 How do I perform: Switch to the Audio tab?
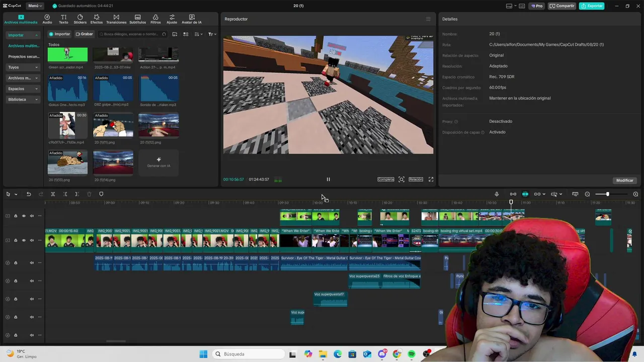tap(47, 19)
